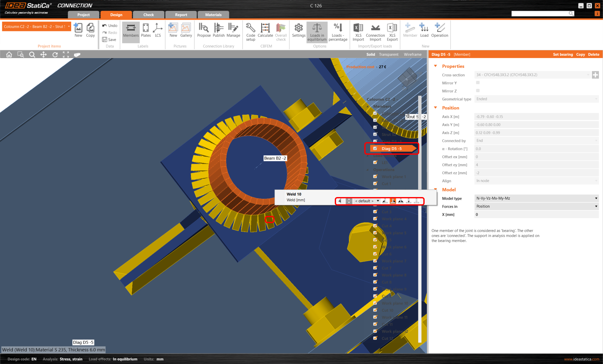Switch to the Check tab
603x364 pixels.
[x=149, y=15]
